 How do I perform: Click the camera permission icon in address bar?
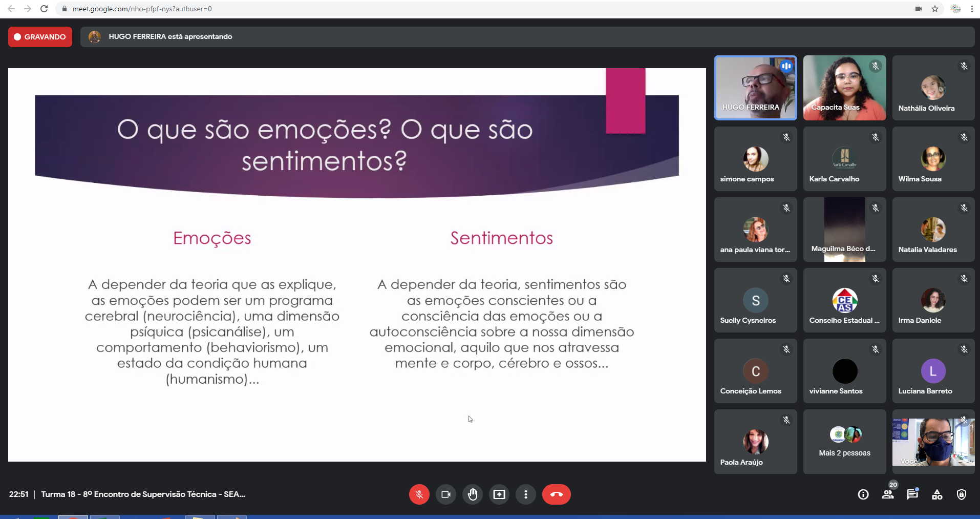919,9
